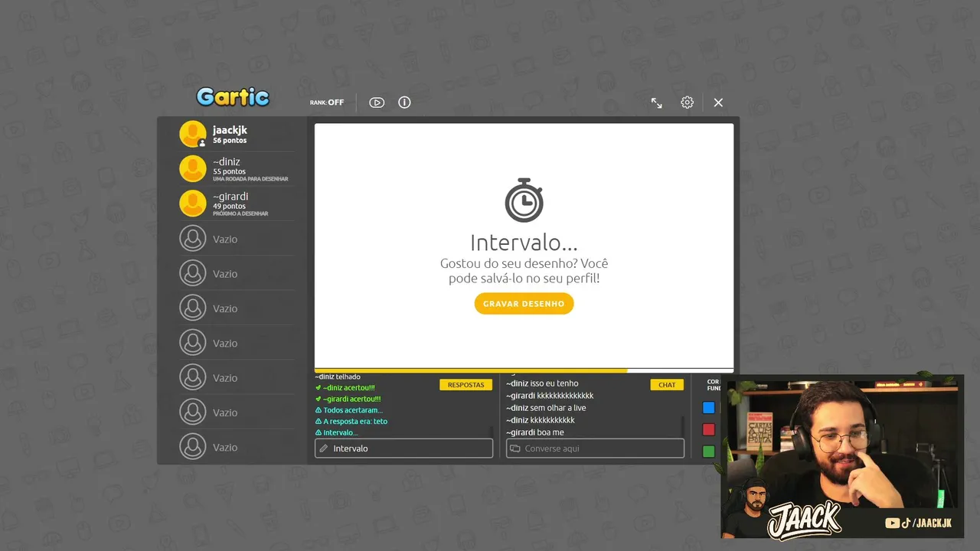Click the answers panel scrollbar

(x=492, y=432)
